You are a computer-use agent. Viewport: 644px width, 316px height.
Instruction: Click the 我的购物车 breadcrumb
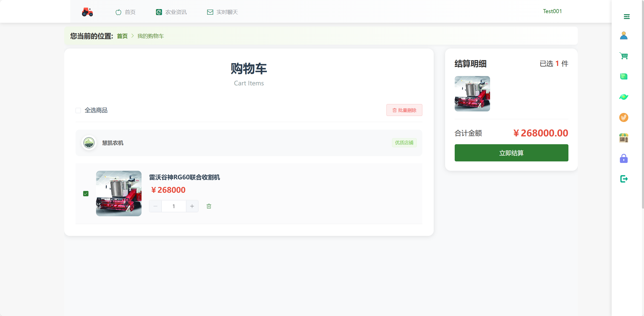[151, 36]
